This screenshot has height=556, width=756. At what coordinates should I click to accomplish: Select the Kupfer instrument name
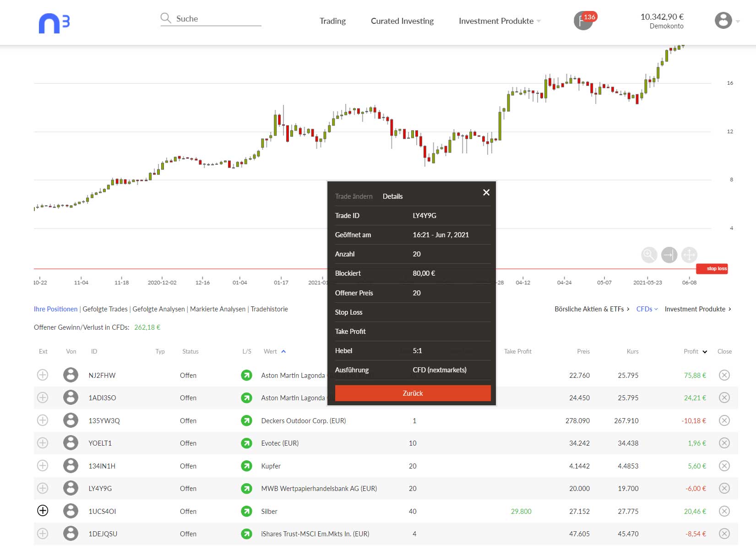point(271,466)
